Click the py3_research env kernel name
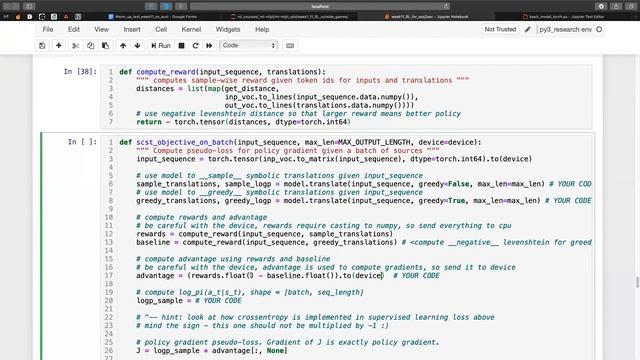The height and width of the screenshot is (360, 640). click(565, 29)
